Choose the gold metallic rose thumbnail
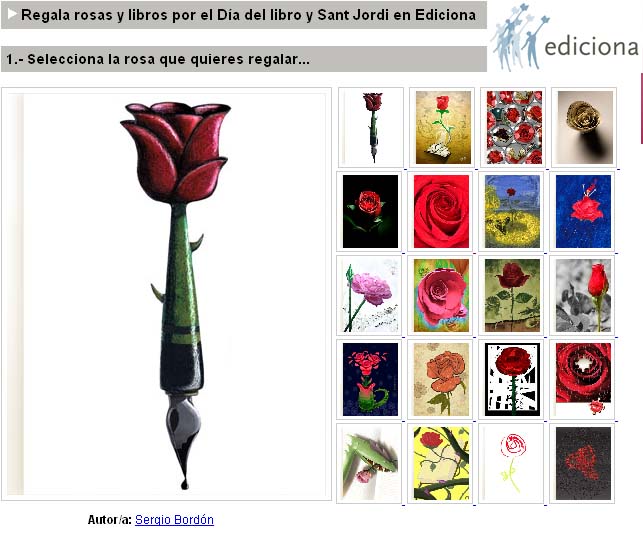Screen dimensions: 643x546 (x=584, y=127)
